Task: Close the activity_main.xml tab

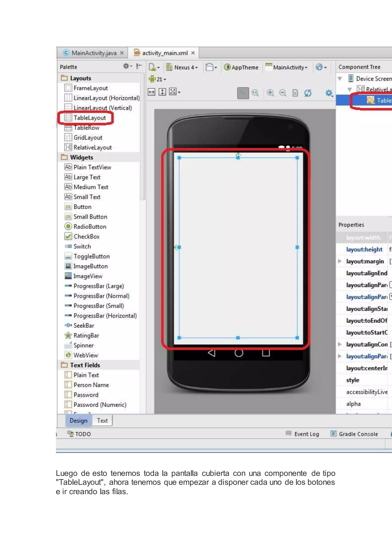Action: click(193, 53)
